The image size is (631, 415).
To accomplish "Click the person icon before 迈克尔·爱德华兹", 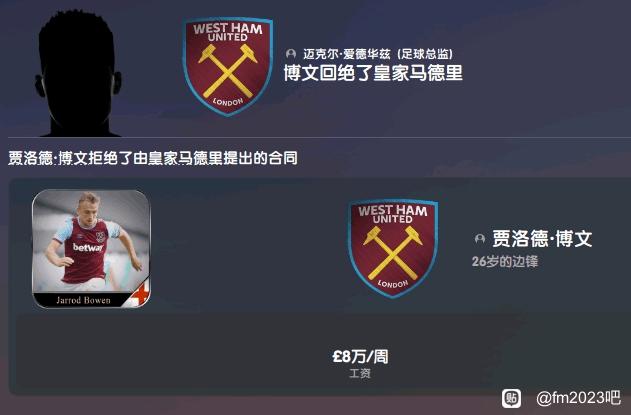I will (x=291, y=54).
